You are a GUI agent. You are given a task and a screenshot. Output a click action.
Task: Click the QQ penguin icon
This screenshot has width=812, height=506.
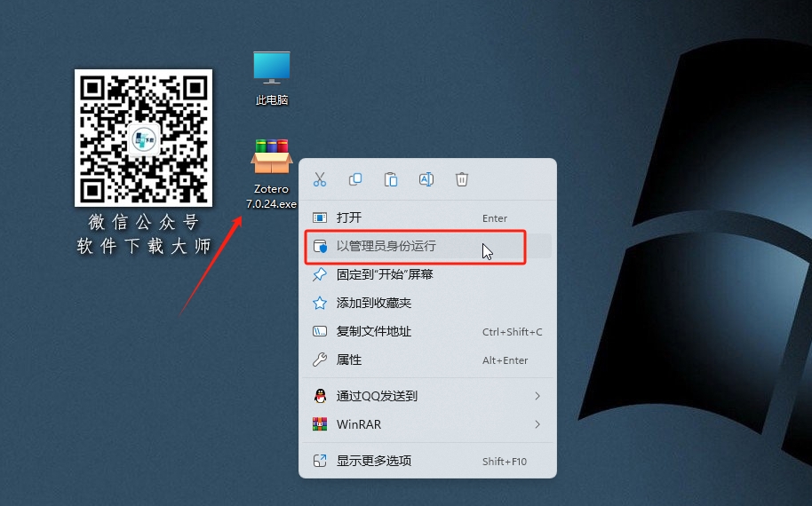coord(320,396)
